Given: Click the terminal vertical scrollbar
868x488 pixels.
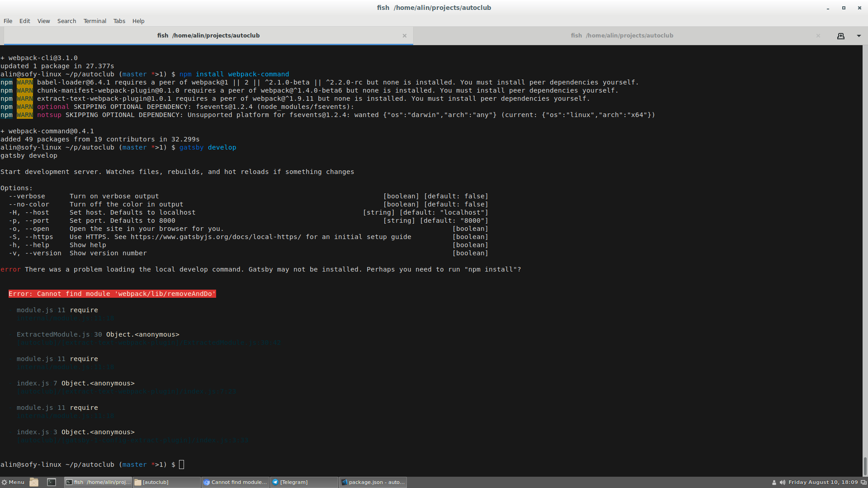Looking at the screenshot, I should tap(865, 465).
